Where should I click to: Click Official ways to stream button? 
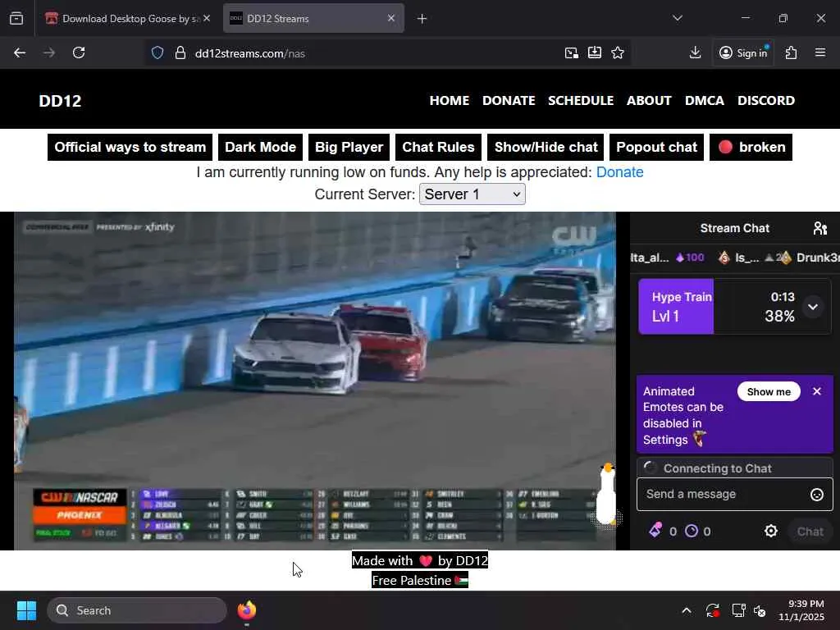[130, 148]
